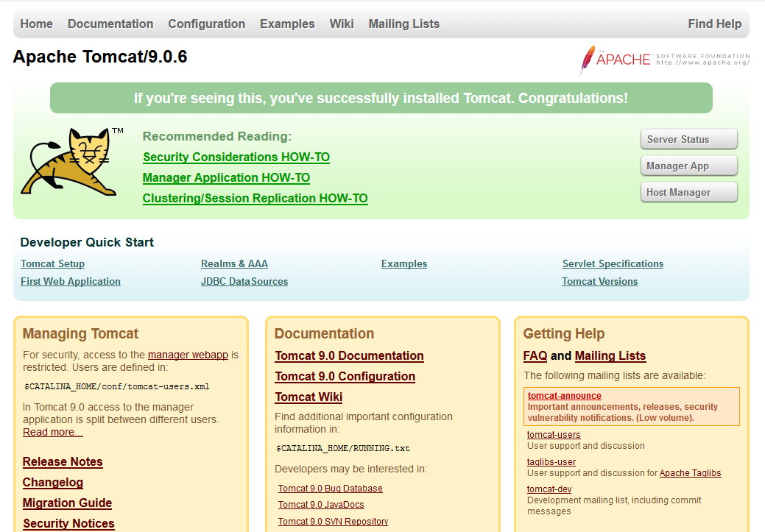
Task: Click the Developer Quick Start heading
Action: click(x=87, y=242)
